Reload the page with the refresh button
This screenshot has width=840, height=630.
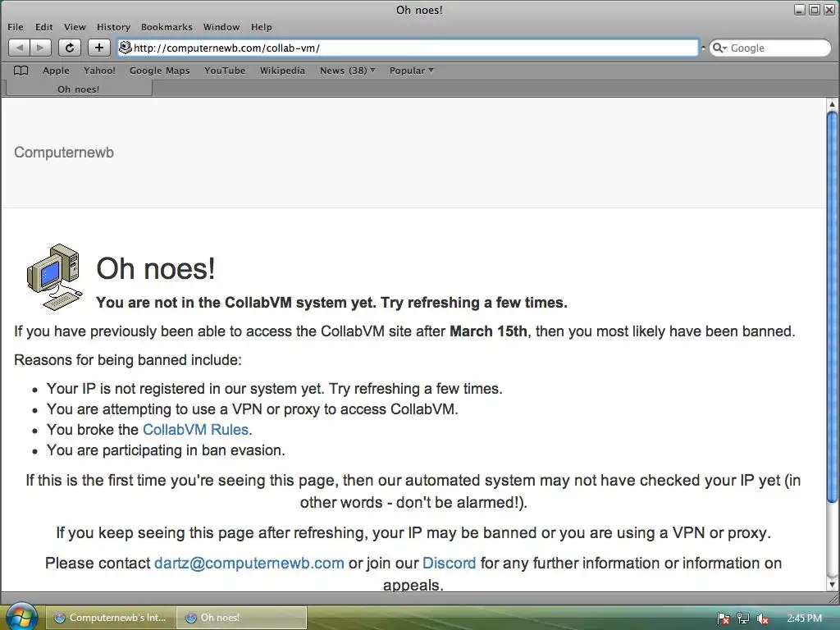pos(70,48)
